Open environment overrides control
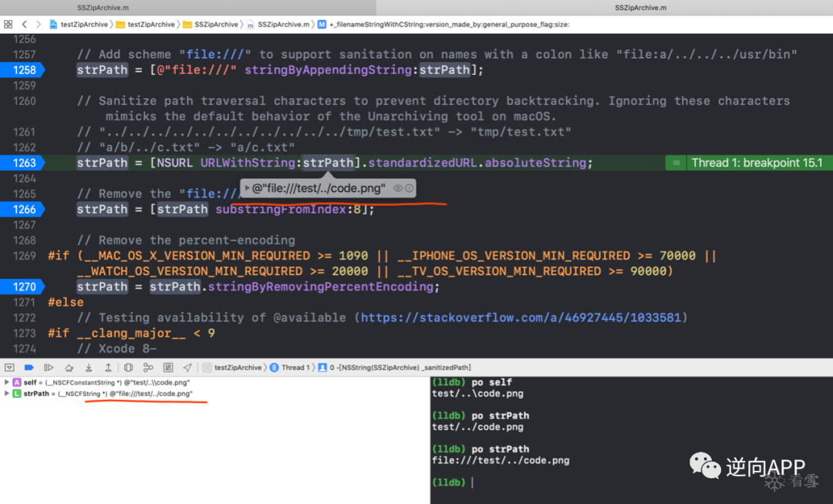 click(x=168, y=367)
